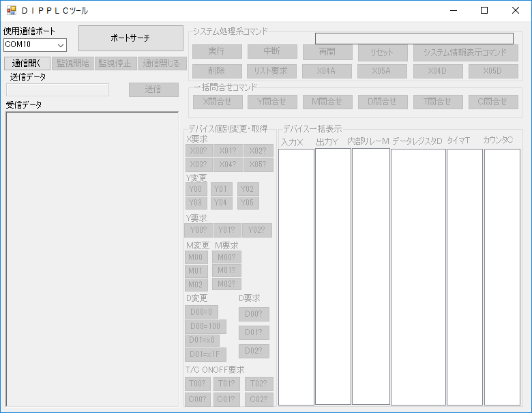Click the D00=100 button
This screenshot has width=532, height=413.
click(x=205, y=326)
